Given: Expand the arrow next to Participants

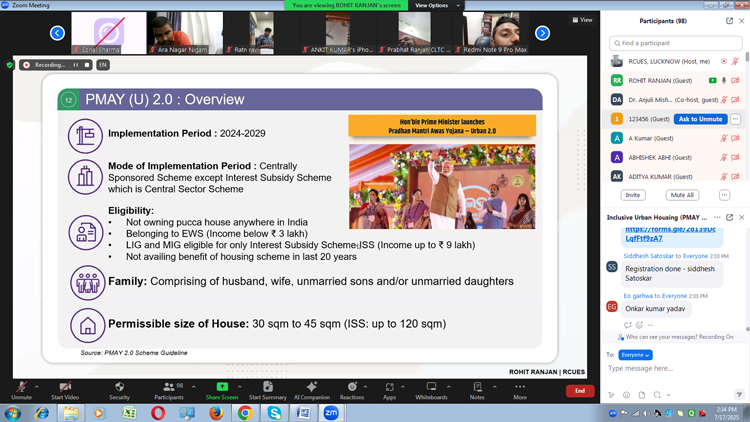Looking at the screenshot, I should click(x=194, y=387).
